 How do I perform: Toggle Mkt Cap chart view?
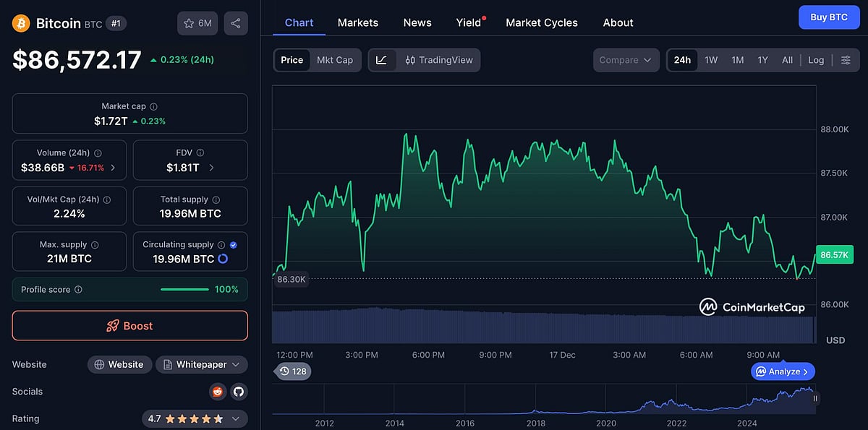335,60
